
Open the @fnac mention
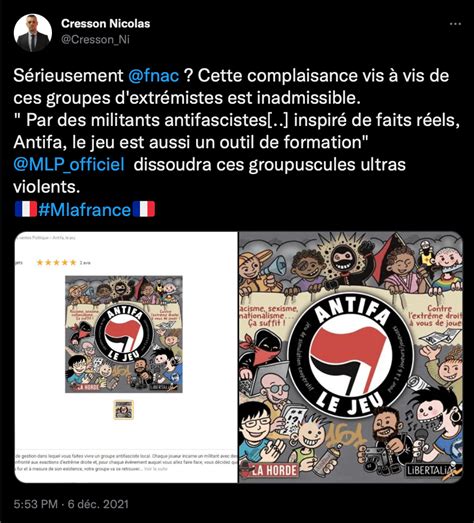[154, 76]
